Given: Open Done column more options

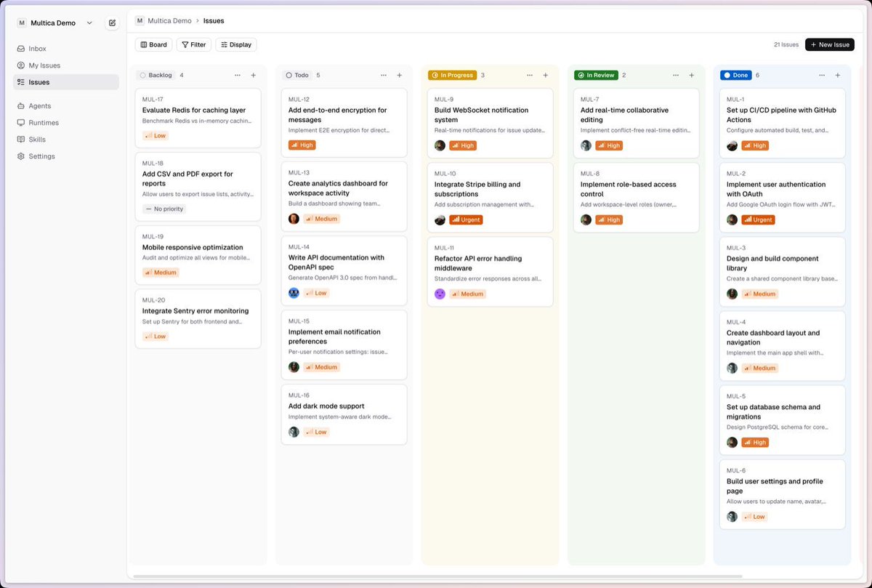Looking at the screenshot, I should pos(822,75).
